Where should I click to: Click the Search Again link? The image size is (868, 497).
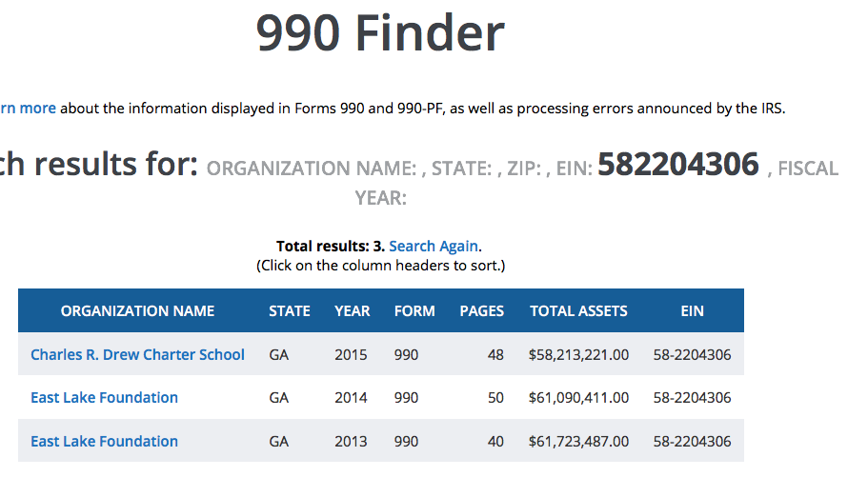433,247
